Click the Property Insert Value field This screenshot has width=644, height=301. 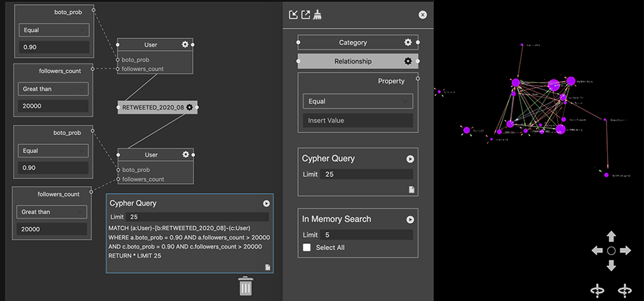click(357, 121)
